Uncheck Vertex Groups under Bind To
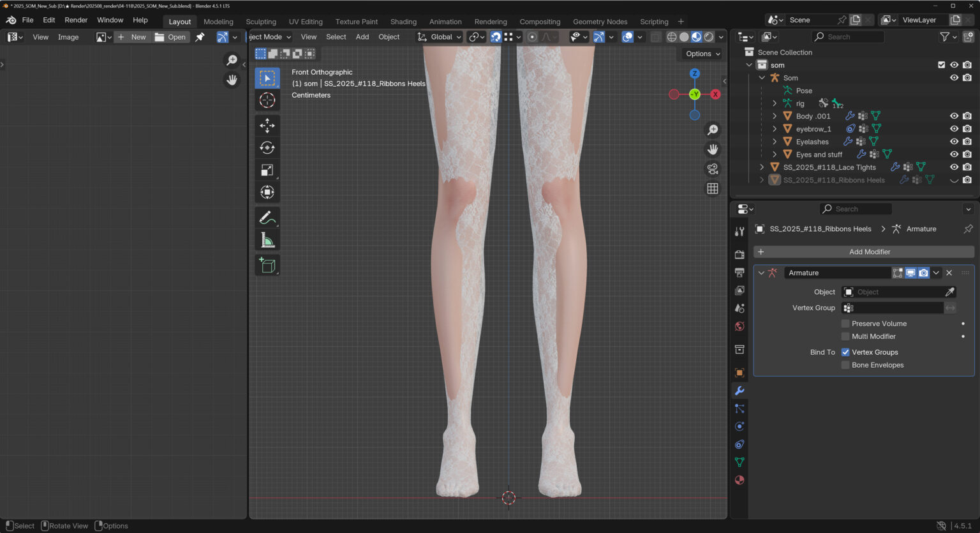 point(845,352)
